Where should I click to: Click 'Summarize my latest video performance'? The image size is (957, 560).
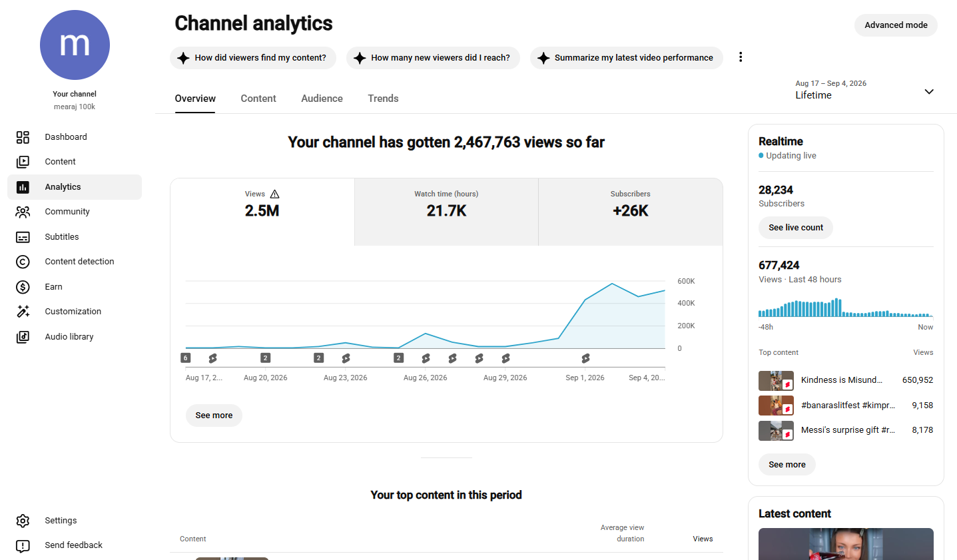click(627, 58)
